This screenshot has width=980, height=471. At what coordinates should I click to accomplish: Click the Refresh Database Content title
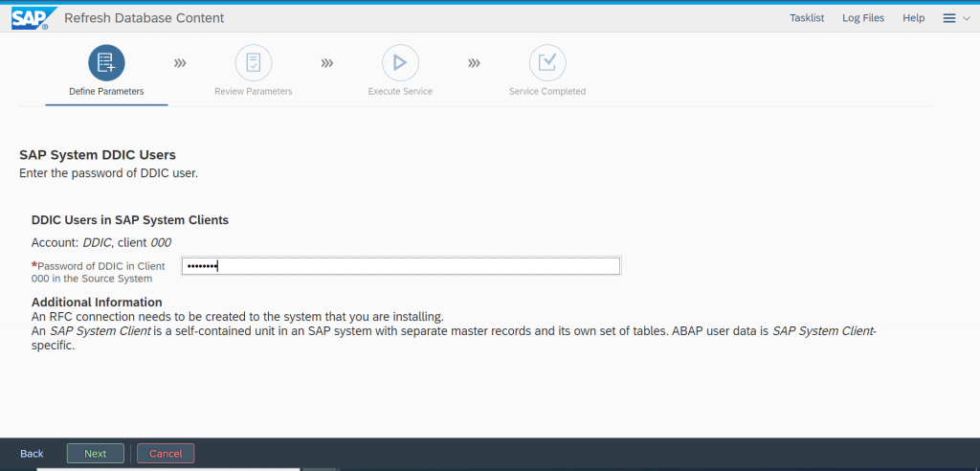pos(145,18)
